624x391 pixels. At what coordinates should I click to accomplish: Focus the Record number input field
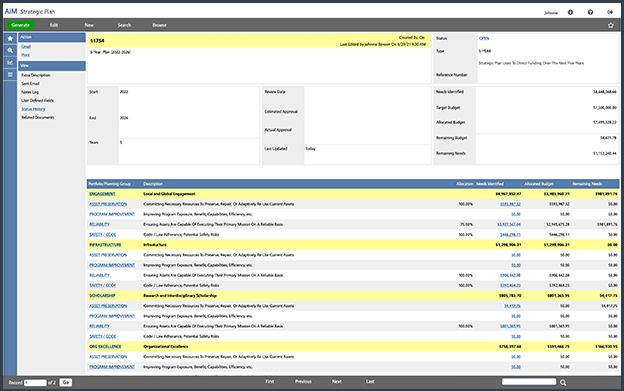coord(35,383)
